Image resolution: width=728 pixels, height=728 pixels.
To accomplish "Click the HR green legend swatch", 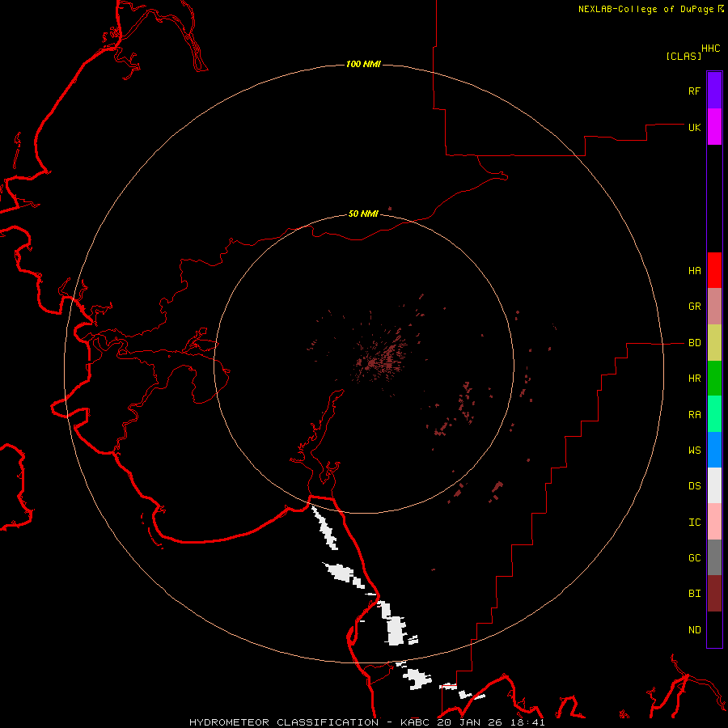I will point(714,379).
